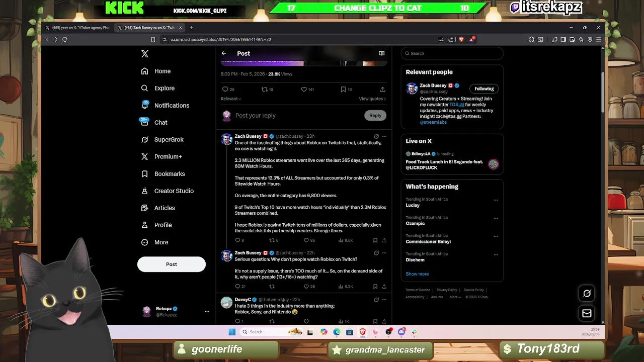This screenshot has width=644, height=362.
Task: Bookmark the reply with 9.5K views
Action: point(375,240)
